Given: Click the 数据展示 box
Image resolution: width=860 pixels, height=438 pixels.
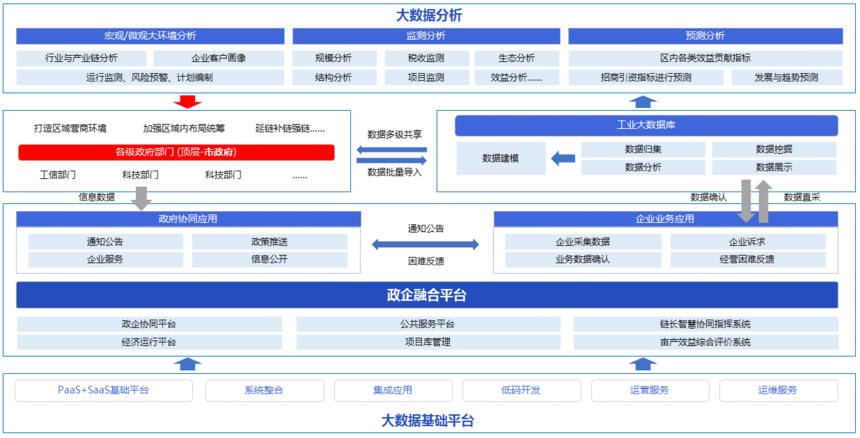Looking at the screenshot, I should coord(774,167).
